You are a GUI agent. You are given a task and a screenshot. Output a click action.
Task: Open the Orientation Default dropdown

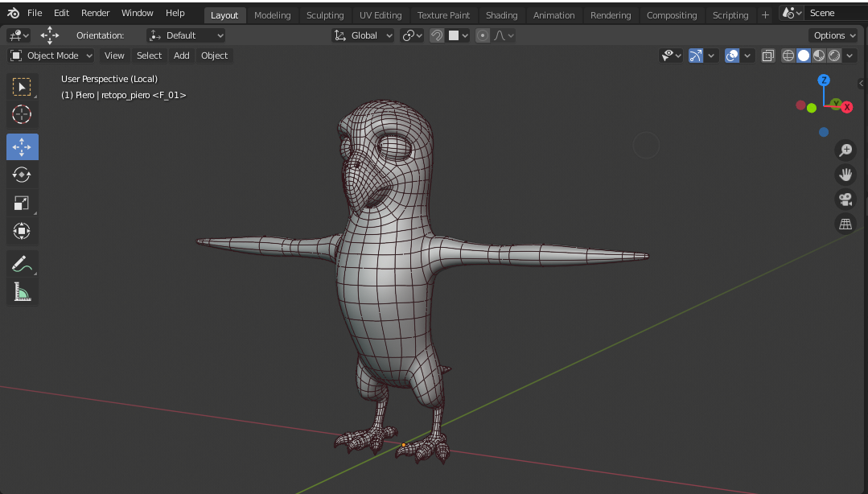186,35
